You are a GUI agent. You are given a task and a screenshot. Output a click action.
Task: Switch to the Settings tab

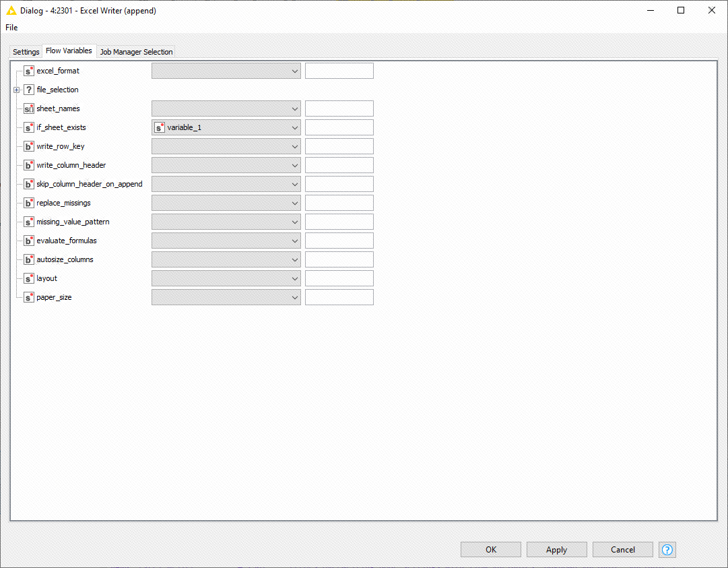[25, 51]
